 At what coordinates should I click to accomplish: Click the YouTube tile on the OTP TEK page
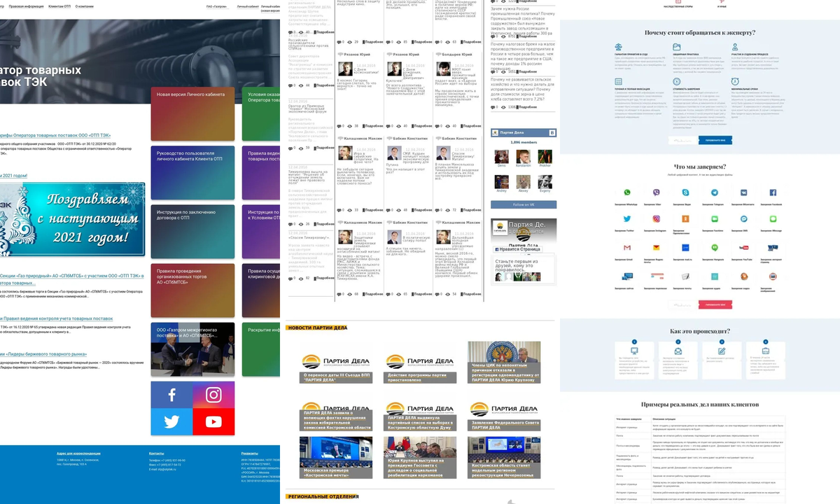[213, 422]
